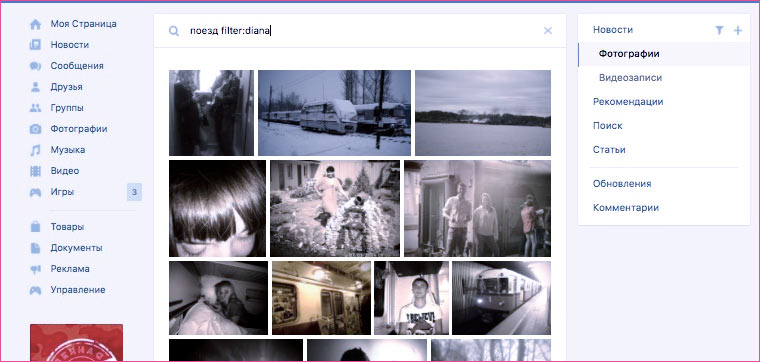
Task: Select the Фотографии tab
Action: pyautogui.click(x=629, y=54)
